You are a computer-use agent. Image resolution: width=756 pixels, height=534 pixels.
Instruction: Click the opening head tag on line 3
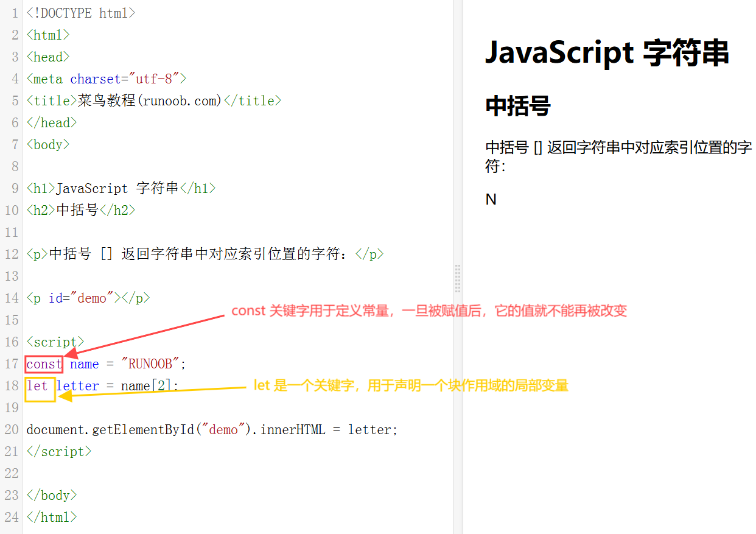click(x=48, y=57)
